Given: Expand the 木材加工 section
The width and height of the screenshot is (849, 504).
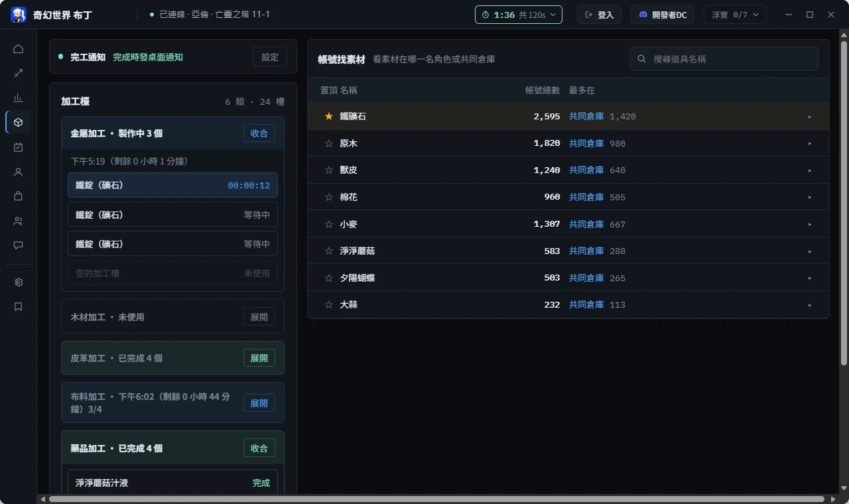Looking at the screenshot, I should 259,317.
